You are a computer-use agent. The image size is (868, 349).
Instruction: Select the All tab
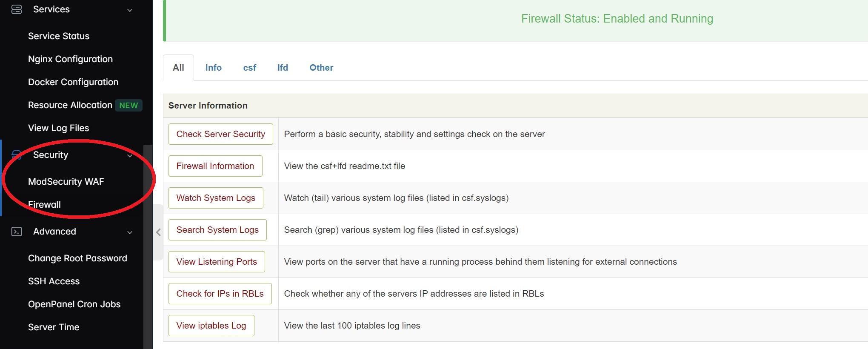178,68
